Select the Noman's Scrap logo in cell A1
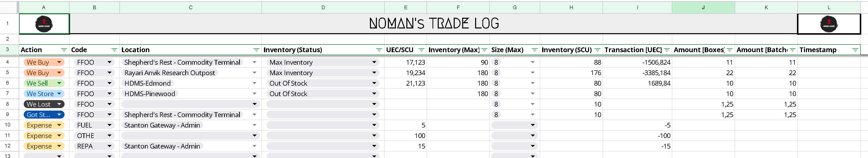Image resolution: width=868 pixels, height=158 pixels. point(44,24)
